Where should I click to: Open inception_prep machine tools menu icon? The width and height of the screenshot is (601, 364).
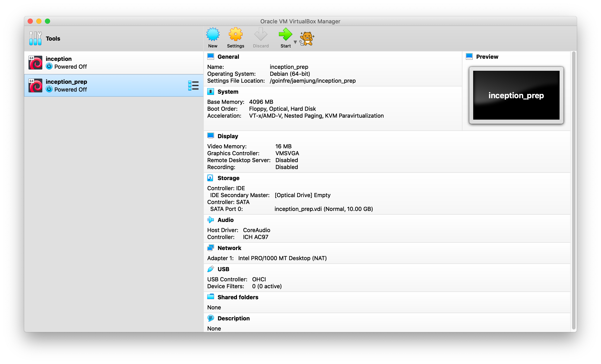[193, 86]
